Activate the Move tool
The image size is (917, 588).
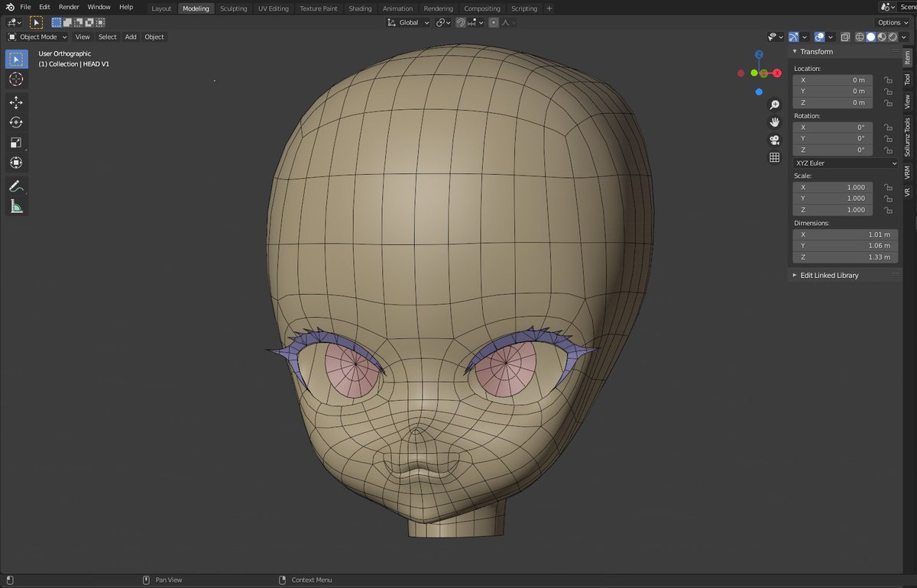[x=16, y=102]
